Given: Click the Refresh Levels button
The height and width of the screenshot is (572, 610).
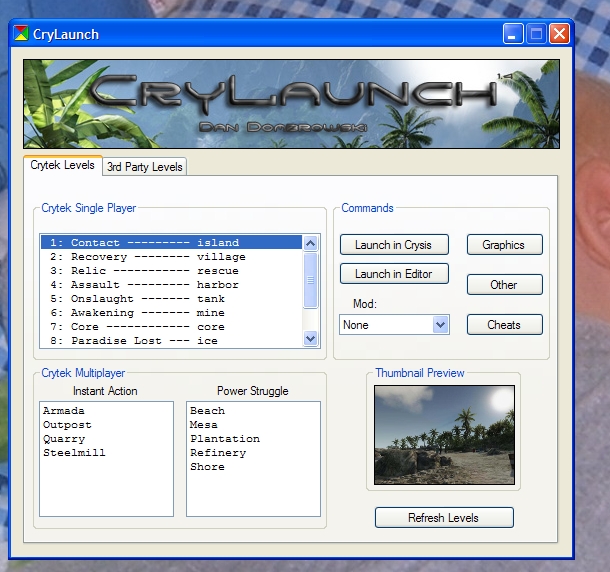Looking at the screenshot, I should [443, 518].
